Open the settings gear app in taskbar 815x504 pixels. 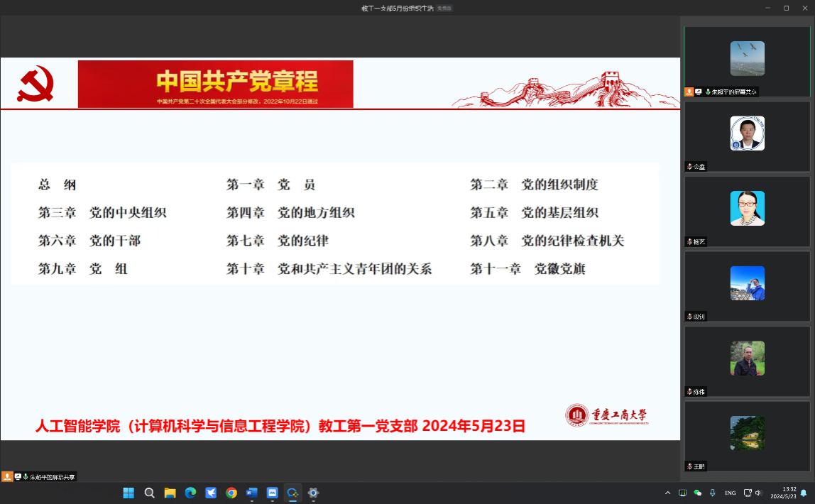click(x=313, y=493)
